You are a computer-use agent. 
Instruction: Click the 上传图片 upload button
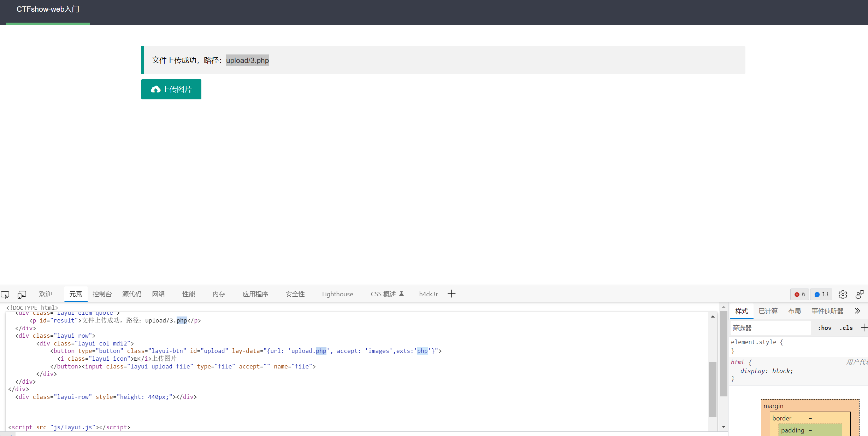(x=171, y=89)
